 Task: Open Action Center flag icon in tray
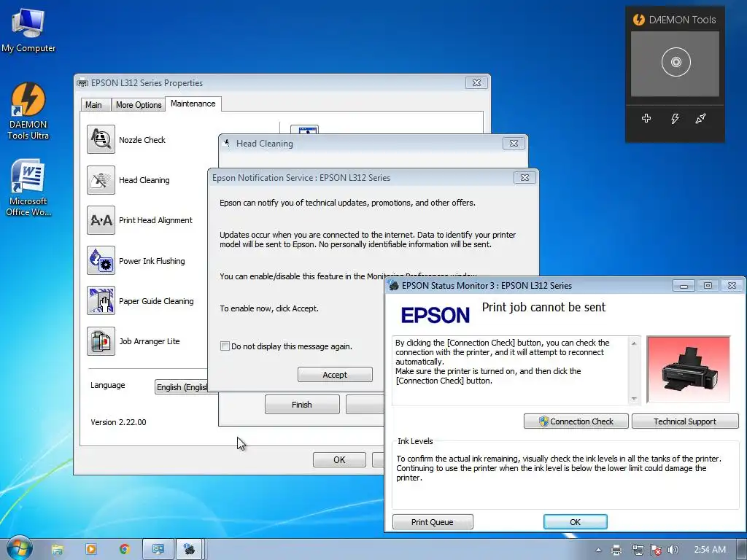tap(656, 550)
